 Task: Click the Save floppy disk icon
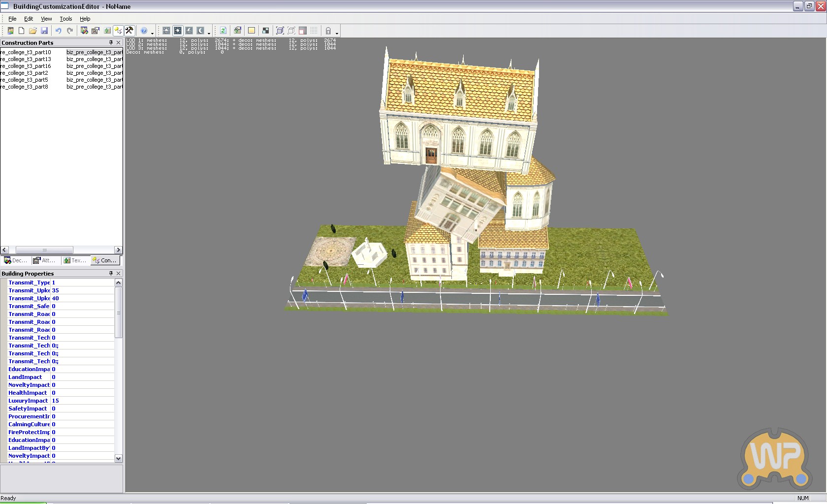point(44,31)
